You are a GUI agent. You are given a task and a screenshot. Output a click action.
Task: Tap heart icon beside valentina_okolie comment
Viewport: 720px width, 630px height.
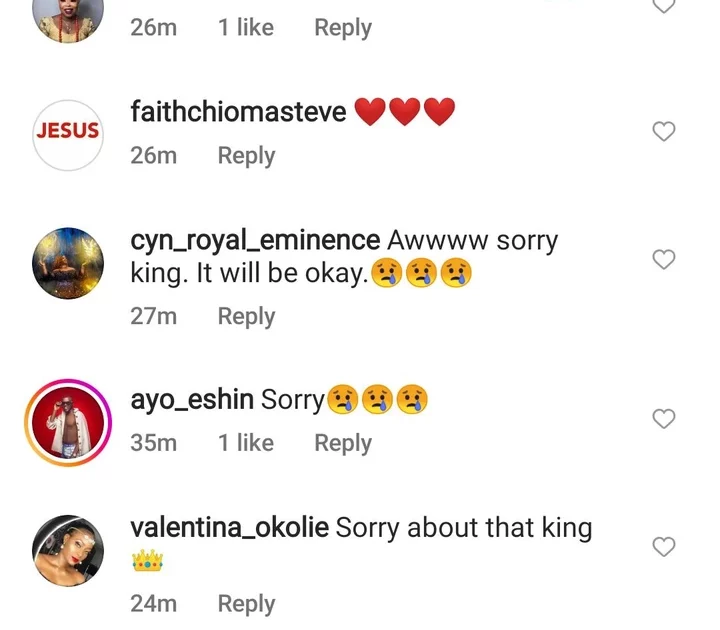coord(664,547)
